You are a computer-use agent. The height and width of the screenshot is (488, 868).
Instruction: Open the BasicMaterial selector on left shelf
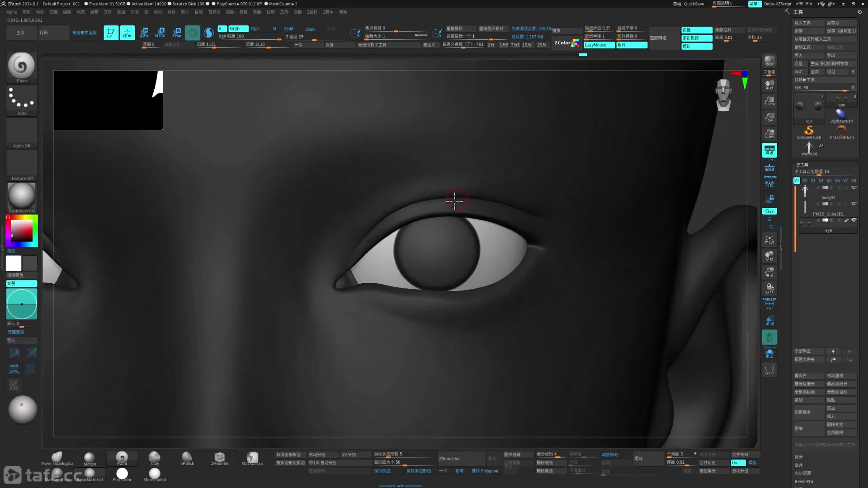pyautogui.click(x=22, y=198)
